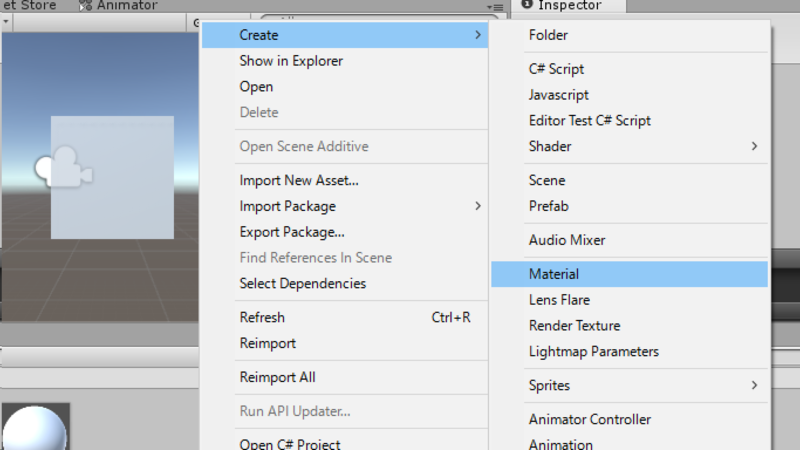Image resolution: width=800 pixels, height=450 pixels.
Task: Open the dropdown arrow below the Asset Store tab
Action: tap(6, 22)
